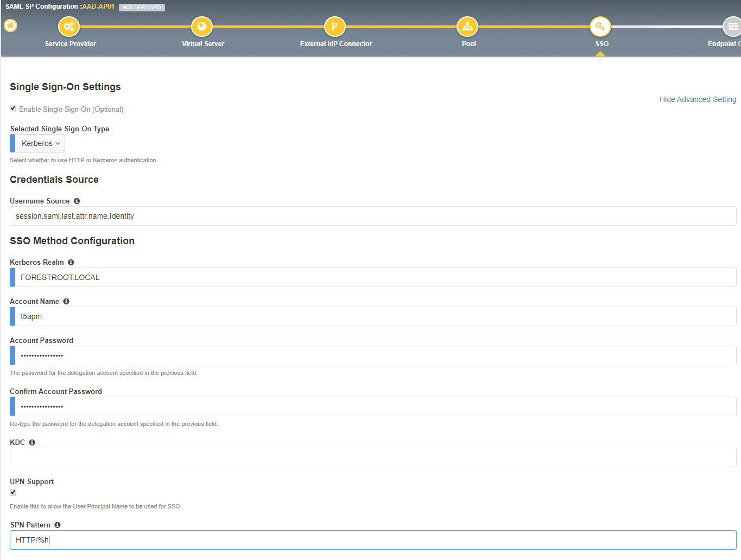Open the Pool step icon
The height and width of the screenshot is (560, 741).
point(467,26)
